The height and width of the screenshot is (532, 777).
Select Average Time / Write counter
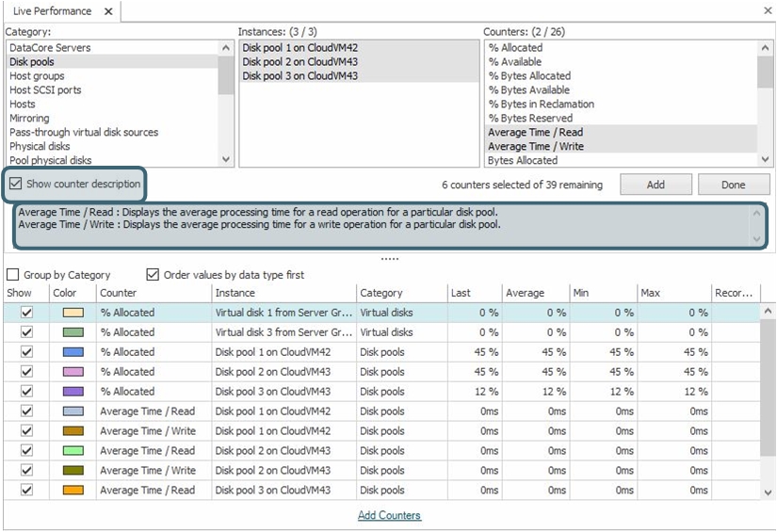[x=535, y=147]
